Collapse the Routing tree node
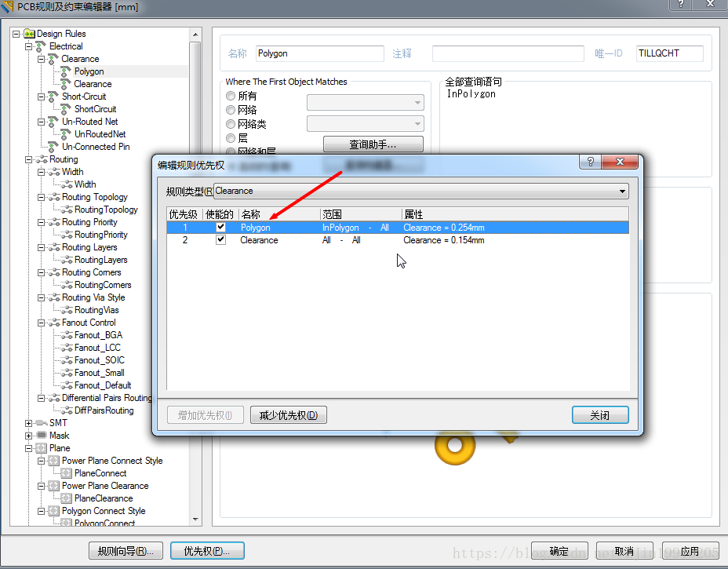Viewport: 728px width, 569px height. click(29, 159)
